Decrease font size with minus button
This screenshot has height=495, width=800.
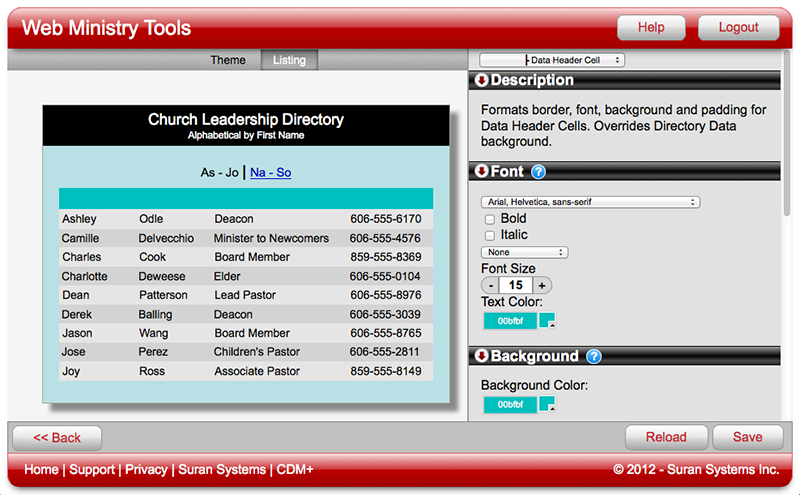click(x=490, y=285)
